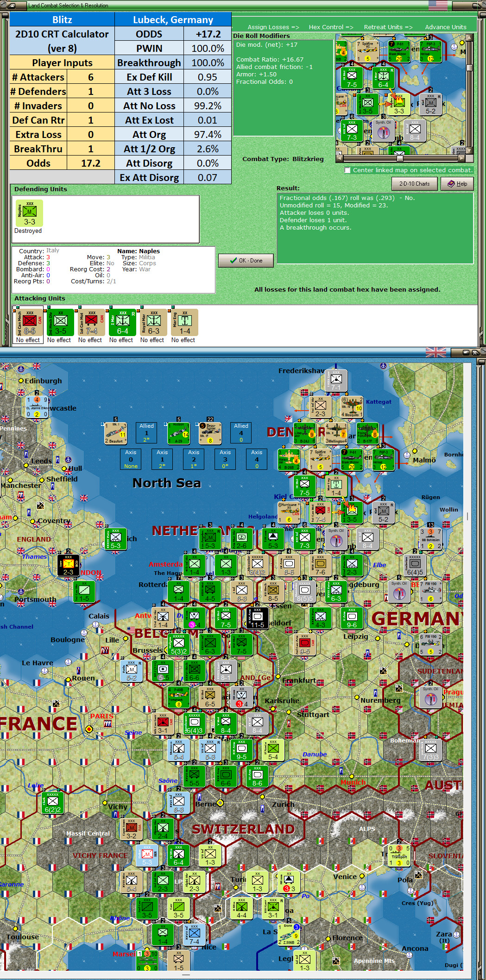
Task: Click the Axis 2 sea box section
Action: pos(194,459)
